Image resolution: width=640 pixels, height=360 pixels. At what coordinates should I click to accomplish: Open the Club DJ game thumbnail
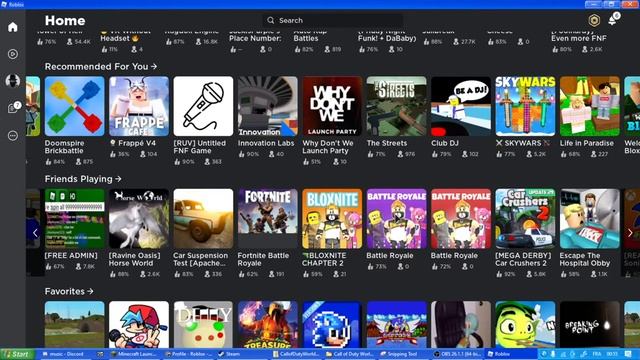(461, 106)
